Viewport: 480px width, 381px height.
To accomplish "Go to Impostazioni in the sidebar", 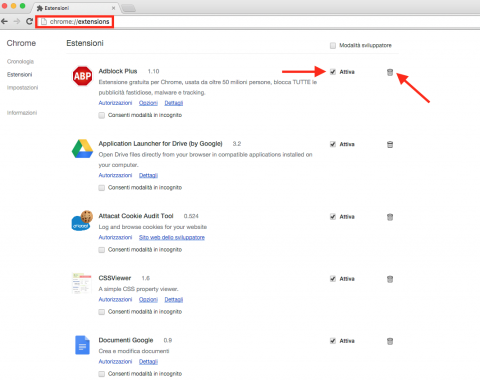I will [22, 88].
